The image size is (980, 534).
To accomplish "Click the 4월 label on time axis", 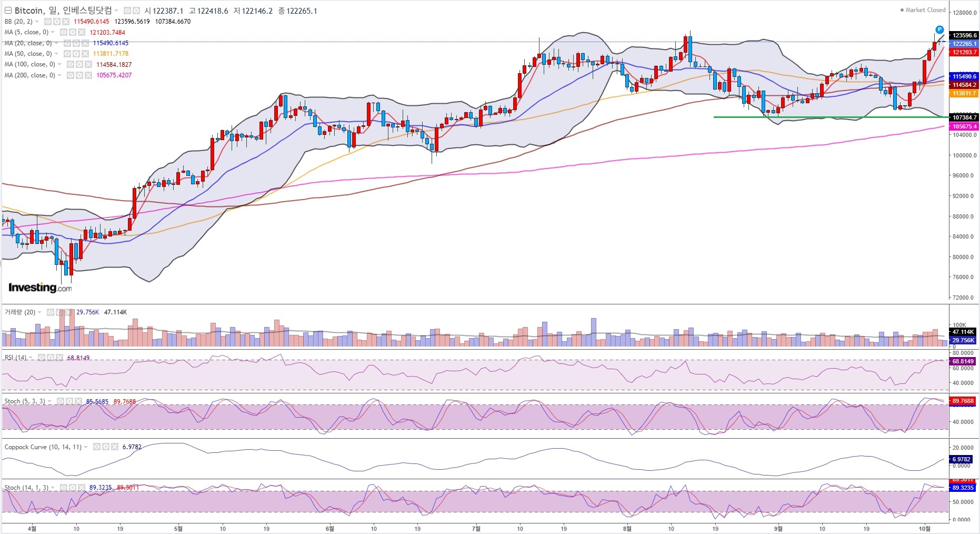I will tap(32, 528).
